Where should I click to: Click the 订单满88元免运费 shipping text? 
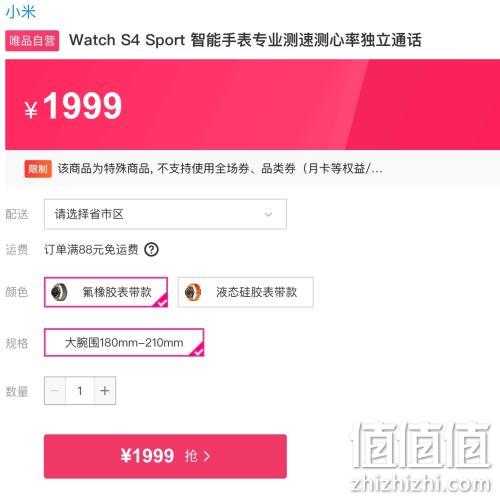tap(91, 250)
